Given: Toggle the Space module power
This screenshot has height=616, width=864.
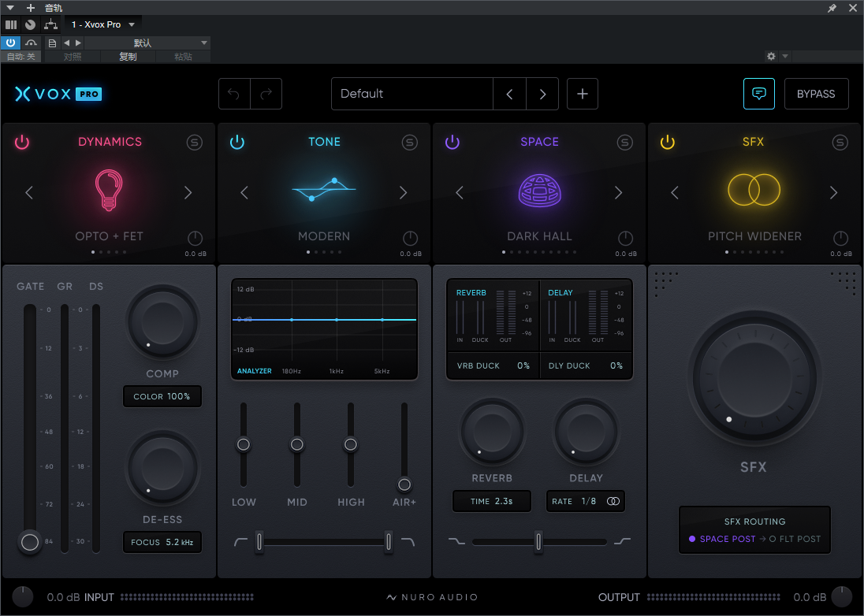Looking at the screenshot, I should (x=452, y=142).
